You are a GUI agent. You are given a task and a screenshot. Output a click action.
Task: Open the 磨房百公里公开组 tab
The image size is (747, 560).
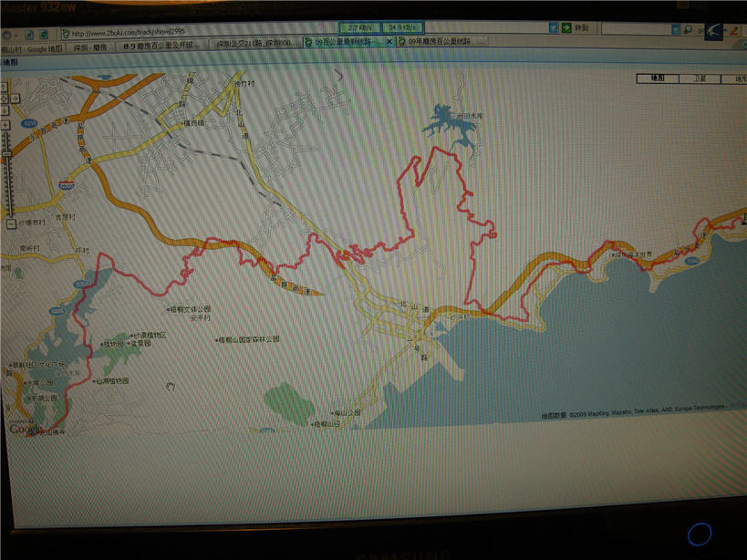(162, 46)
